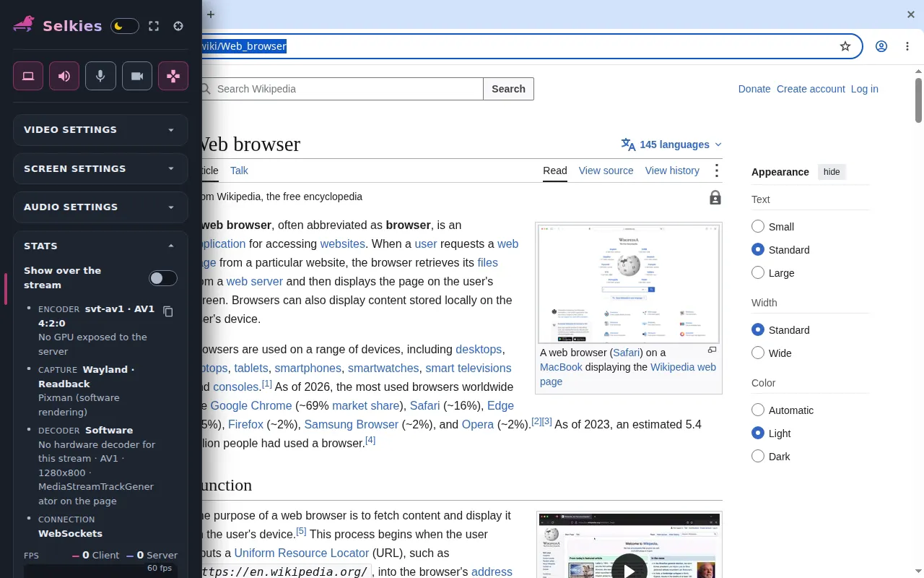Click the Selkies logo icon
Image resolution: width=924 pixels, height=578 pixels.
(24, 25)
